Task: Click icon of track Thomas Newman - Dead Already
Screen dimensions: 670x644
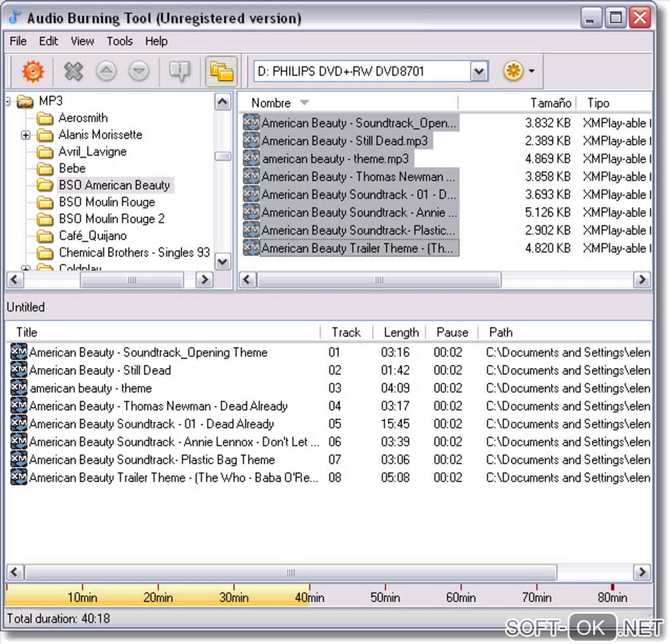Action: click(19, 405)
